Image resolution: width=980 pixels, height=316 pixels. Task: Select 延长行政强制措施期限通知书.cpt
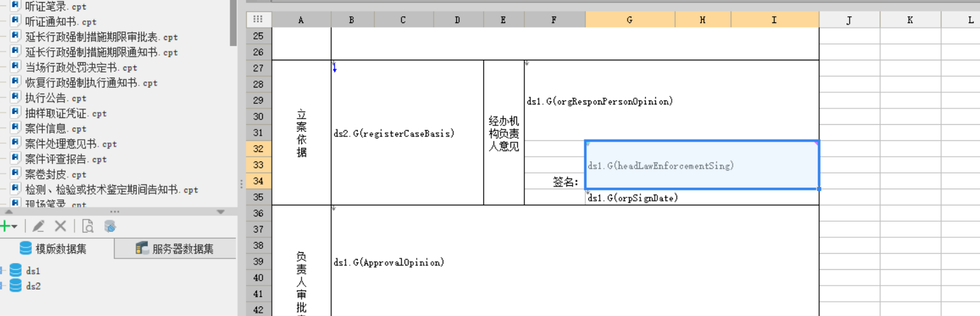(x=102, y=52)
